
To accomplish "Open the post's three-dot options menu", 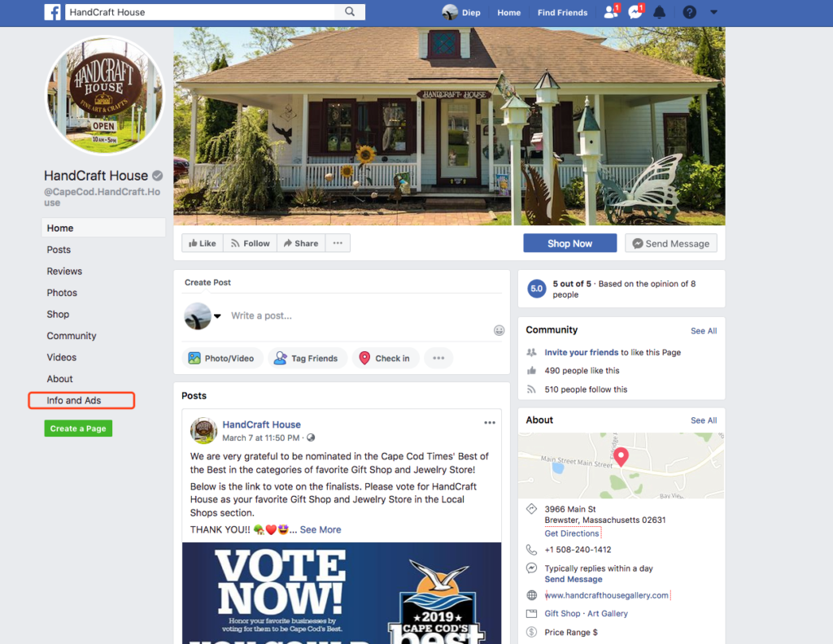I will (489, 423).
